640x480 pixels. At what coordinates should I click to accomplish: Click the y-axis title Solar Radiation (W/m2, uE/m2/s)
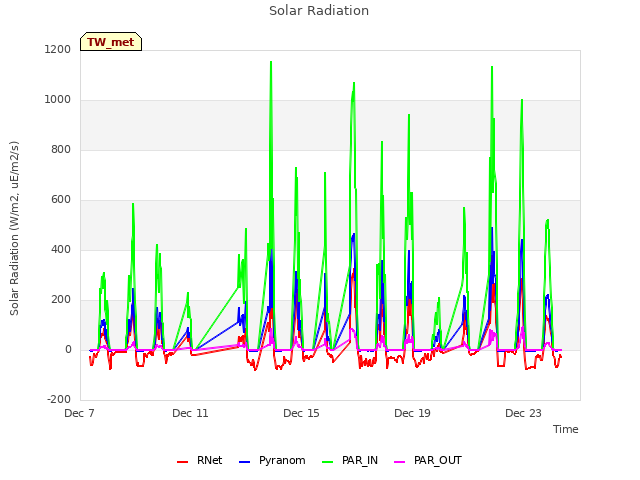[14, 228]
